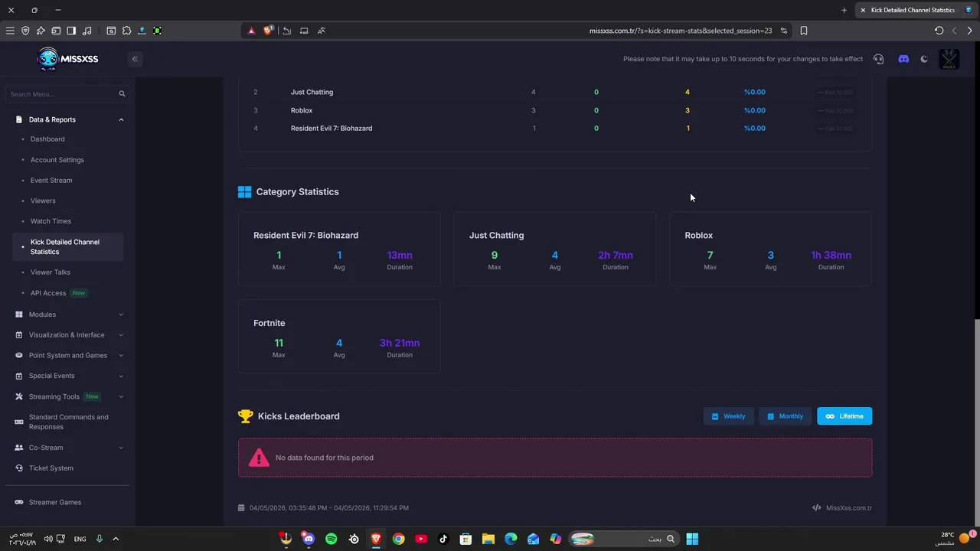Image resolution: width=980 pixels, height=551 pixels.
Task: Open the user profile avatar
Action: 949,59
